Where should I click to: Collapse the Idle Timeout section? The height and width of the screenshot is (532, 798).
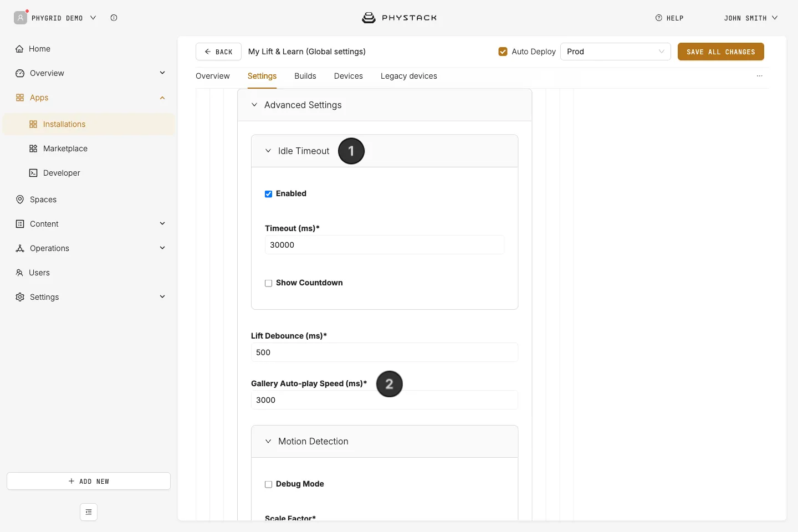pyautogui.click(x=268, y=151)
